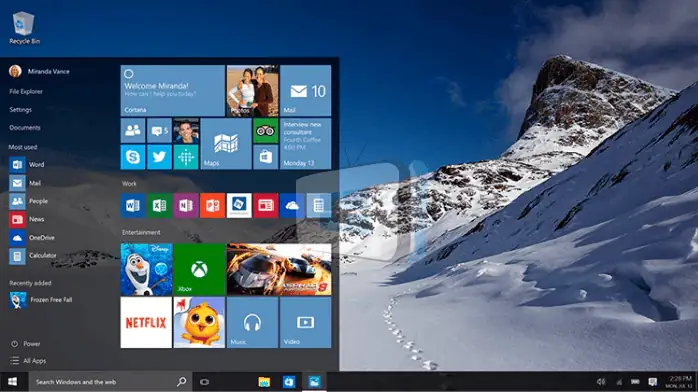This screenshot has width=698, height=392.
Task: Show All Apps list
Action: [28, 361]
